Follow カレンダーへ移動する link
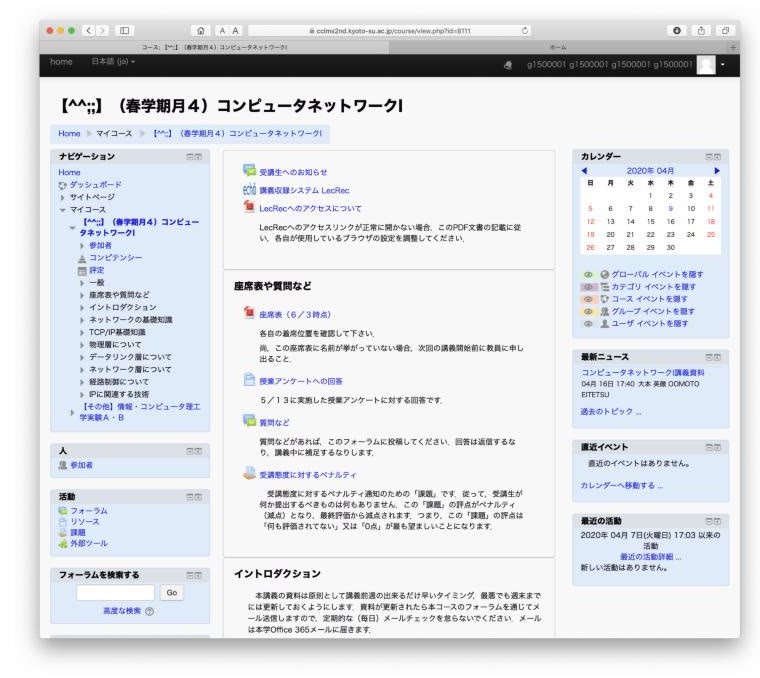Screen dimensions: 760x678 (622, 485)
